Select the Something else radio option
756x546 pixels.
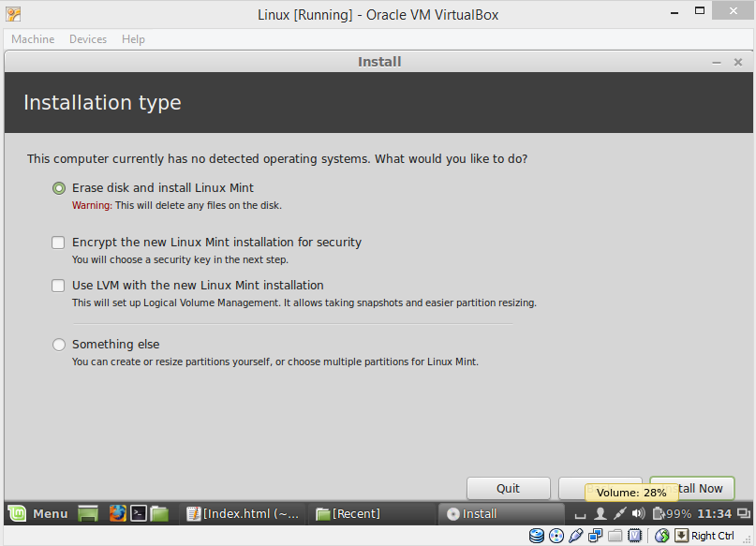59,345
